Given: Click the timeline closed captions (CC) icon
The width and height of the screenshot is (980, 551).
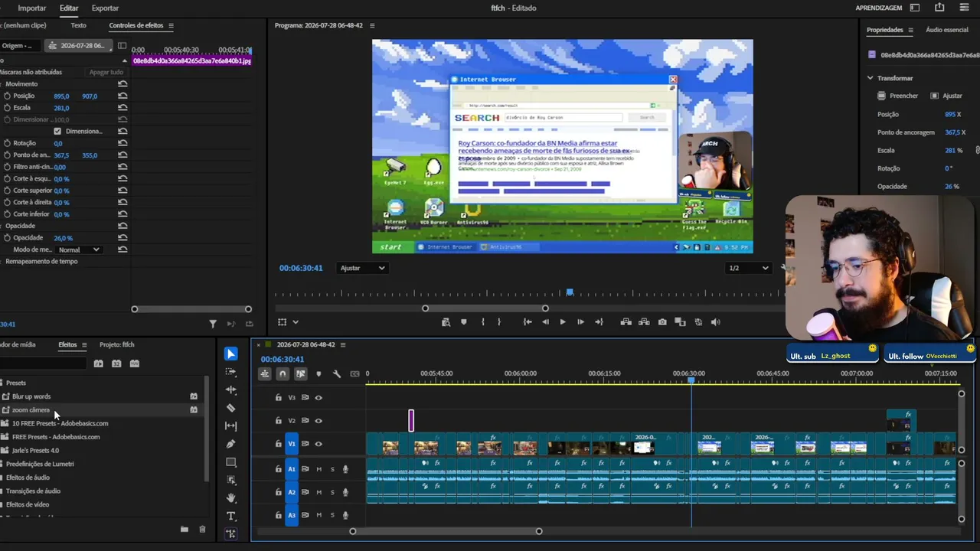Looking at the screenshot, I should tap(354, 374).
